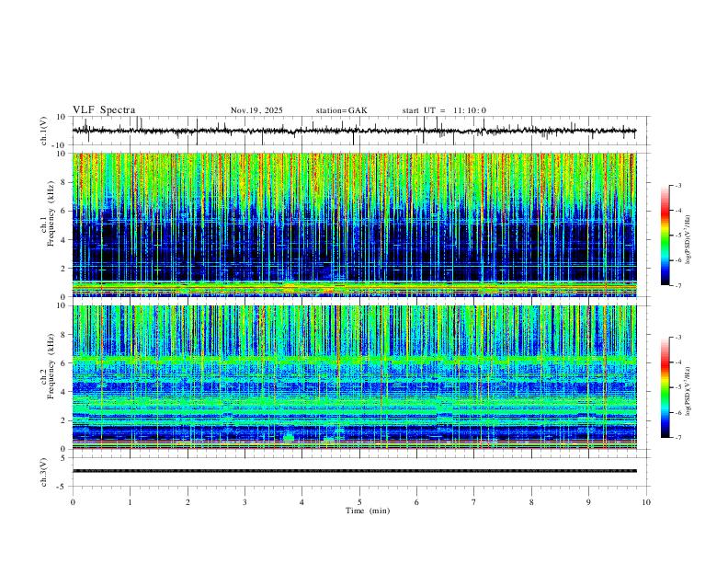The image size is (728, 563).
Task: Click the date label 'Nov.19, 2025'
Action: tap(256, 110)
